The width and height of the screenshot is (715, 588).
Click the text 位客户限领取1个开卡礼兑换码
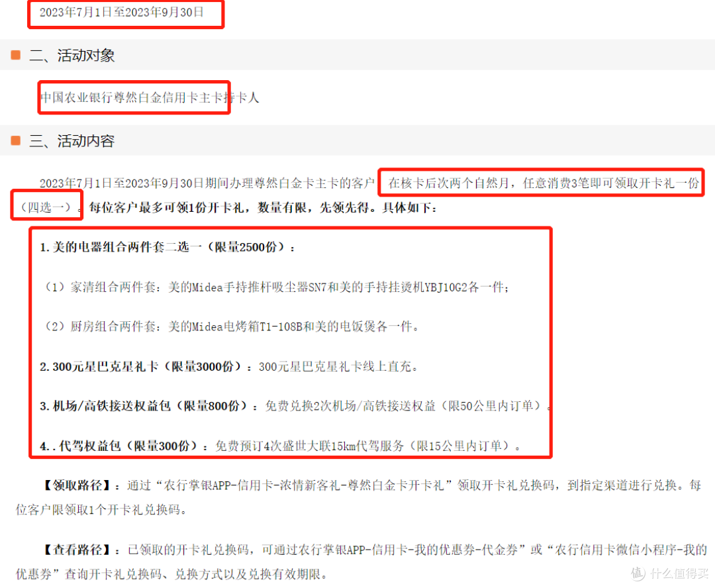point(98,510)
